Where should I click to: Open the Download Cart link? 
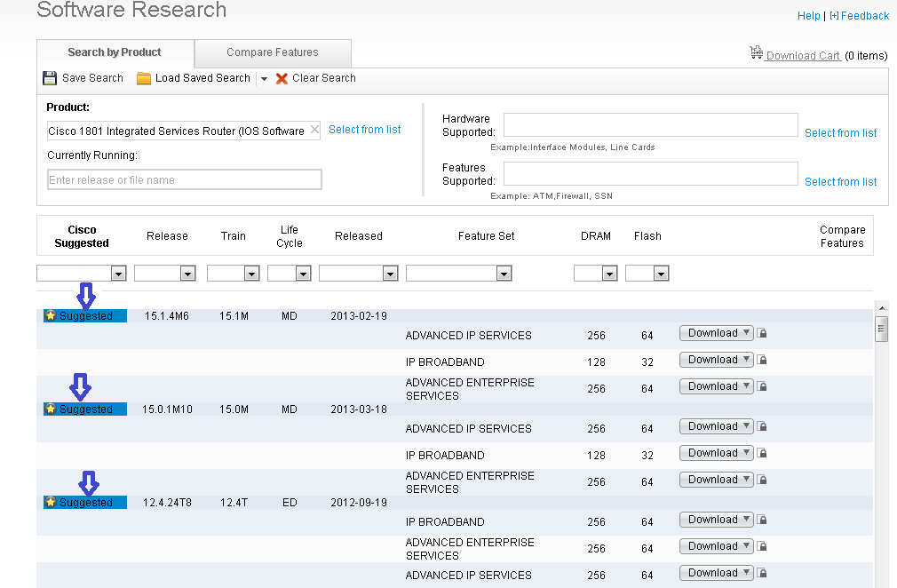pyautogui.click(x=803, y=55)
